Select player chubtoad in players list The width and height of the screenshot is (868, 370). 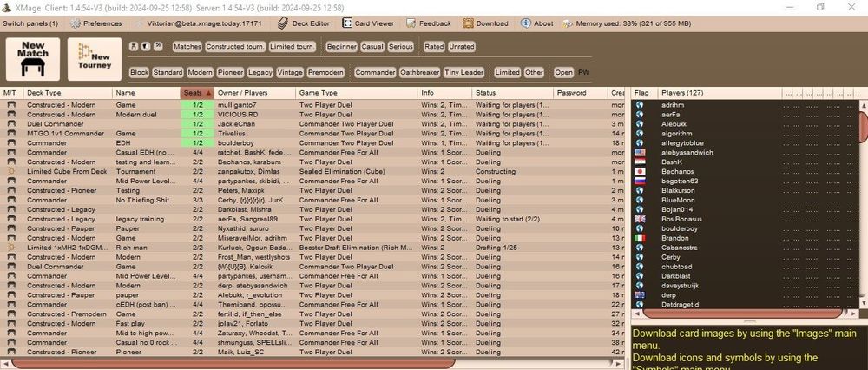pyautogui.click(x=746, y=267)
